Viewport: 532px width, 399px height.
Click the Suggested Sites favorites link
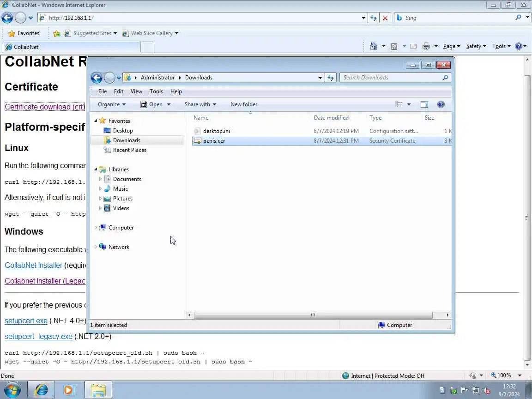pyautogui.click(x=91, y=33)
